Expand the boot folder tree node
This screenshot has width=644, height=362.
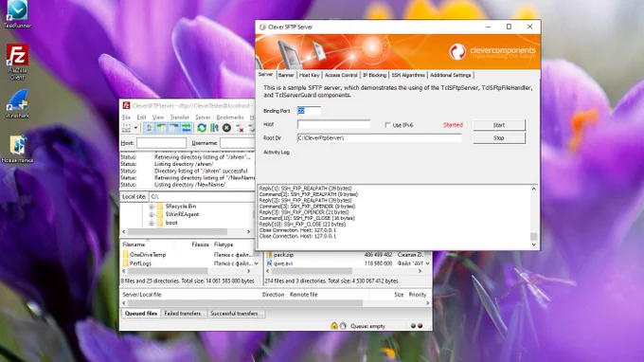(x=152, y=223)
